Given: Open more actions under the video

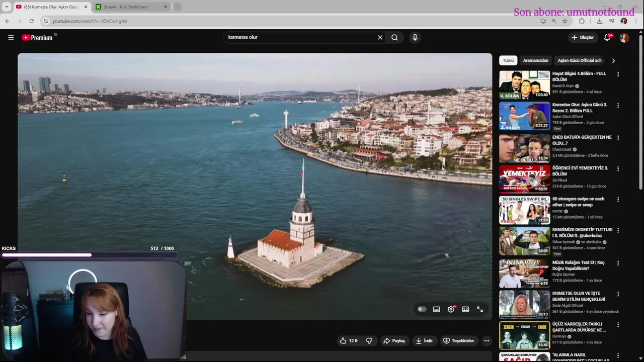Looking at the screenshot, I should 487,341.
